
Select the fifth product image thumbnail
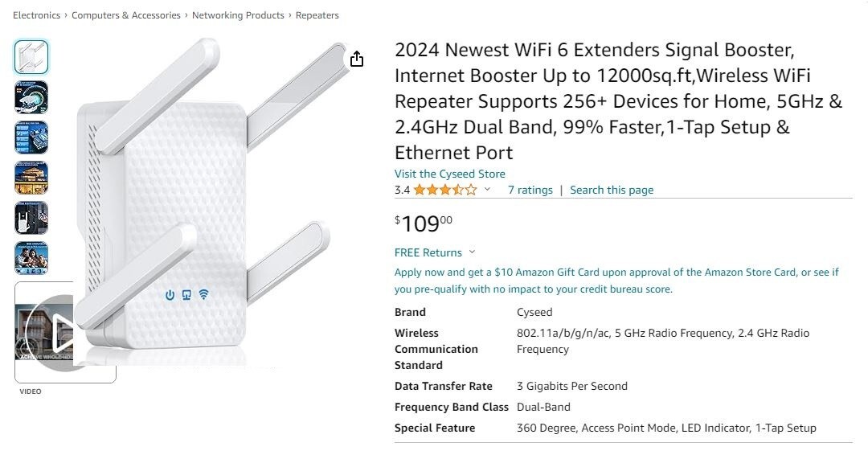pyautogui.click(x=31, y=218)
